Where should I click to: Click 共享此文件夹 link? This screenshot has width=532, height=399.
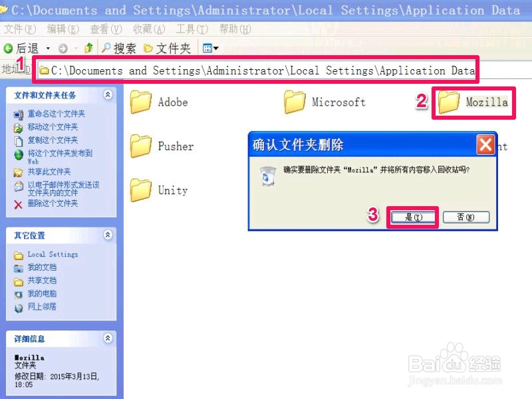click(49, 172)
